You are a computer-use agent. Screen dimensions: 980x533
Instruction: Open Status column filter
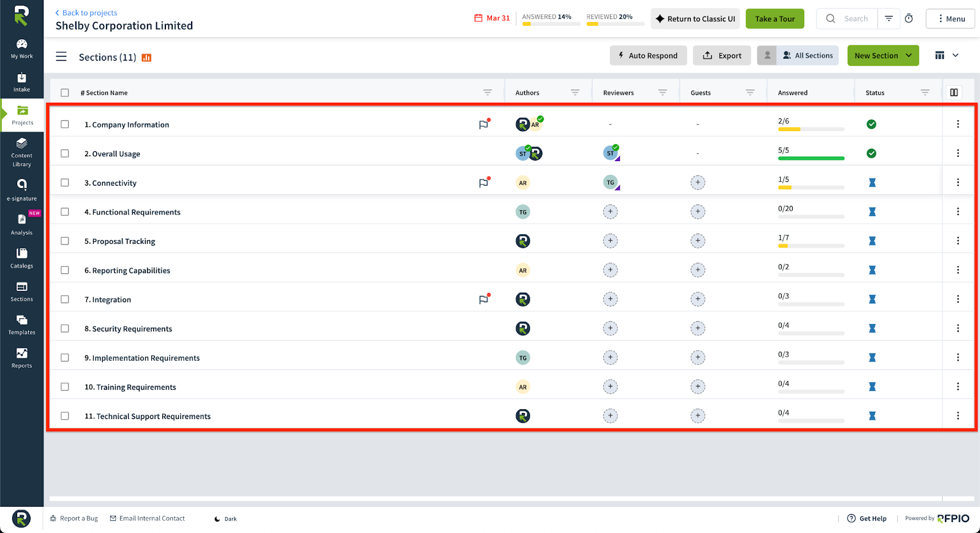point(925,93)
